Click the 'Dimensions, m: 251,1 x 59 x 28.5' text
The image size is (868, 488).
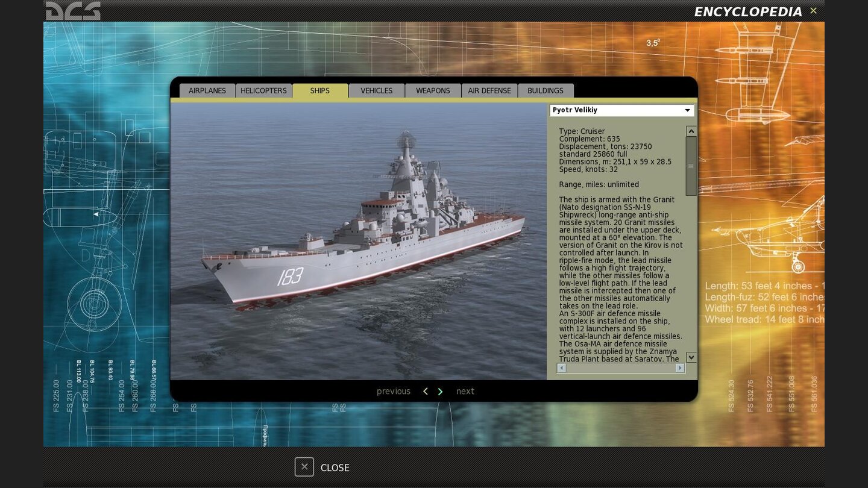click(x=615, y=162)
